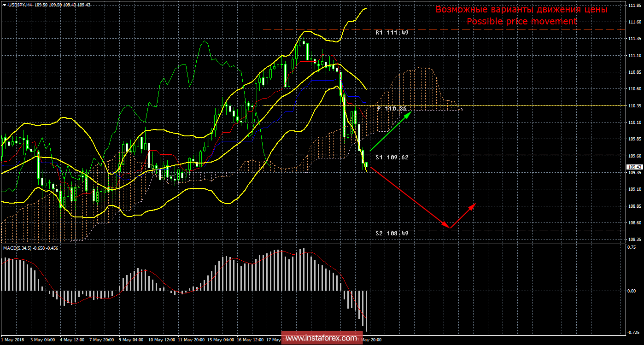Click the MACD scale value -0.725
Viewport: 644px width, 345px height.
[634, 332]
